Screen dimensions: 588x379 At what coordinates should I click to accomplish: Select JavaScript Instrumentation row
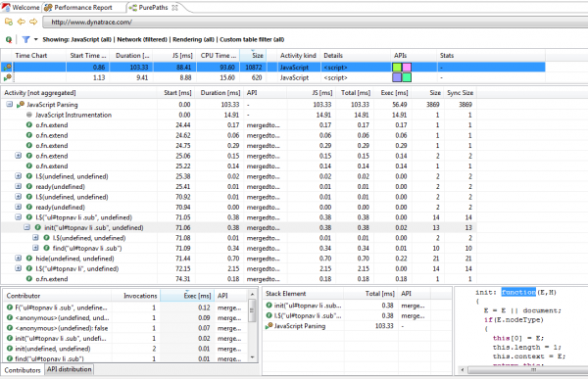[238, 115]
